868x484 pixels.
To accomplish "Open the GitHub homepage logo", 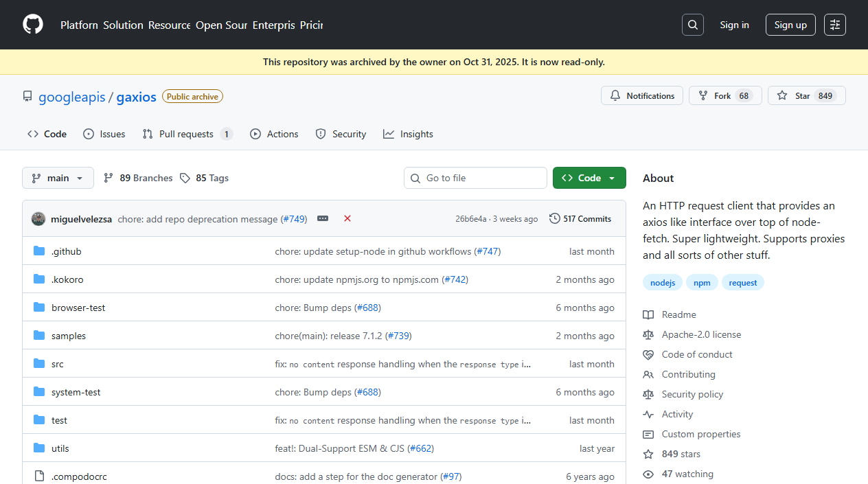I will [x=33, y=25].
